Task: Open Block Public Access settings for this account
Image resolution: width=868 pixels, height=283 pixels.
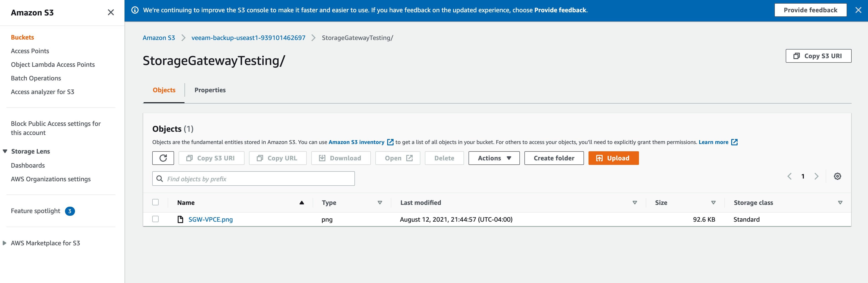Action: click(56, 128)
